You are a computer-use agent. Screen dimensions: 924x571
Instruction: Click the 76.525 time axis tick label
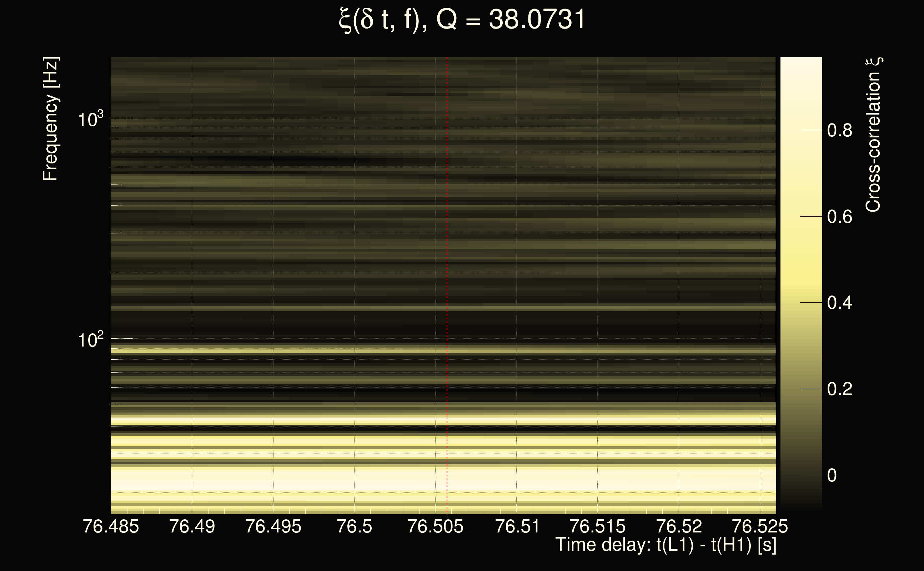coord(760,526)
